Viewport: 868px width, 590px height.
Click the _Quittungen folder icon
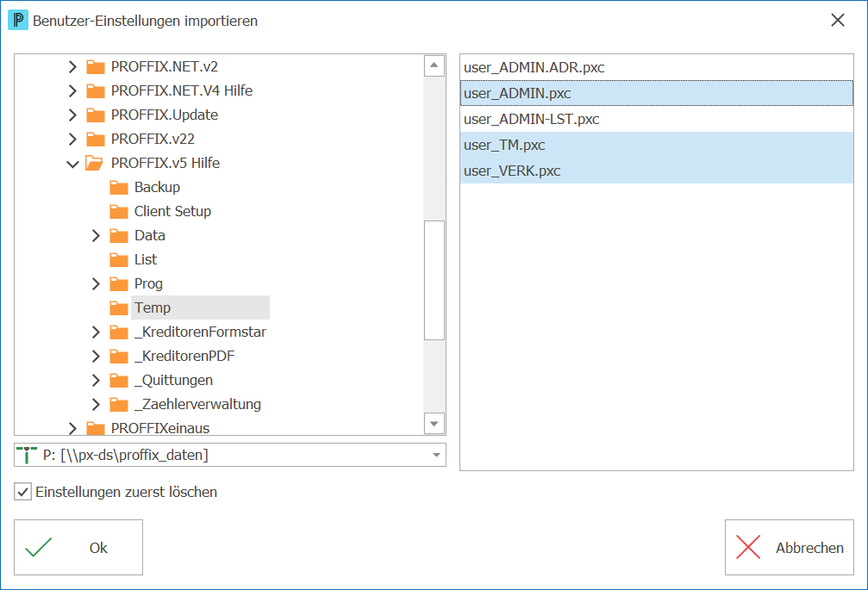pyautogui.click(x=118, y=381)
